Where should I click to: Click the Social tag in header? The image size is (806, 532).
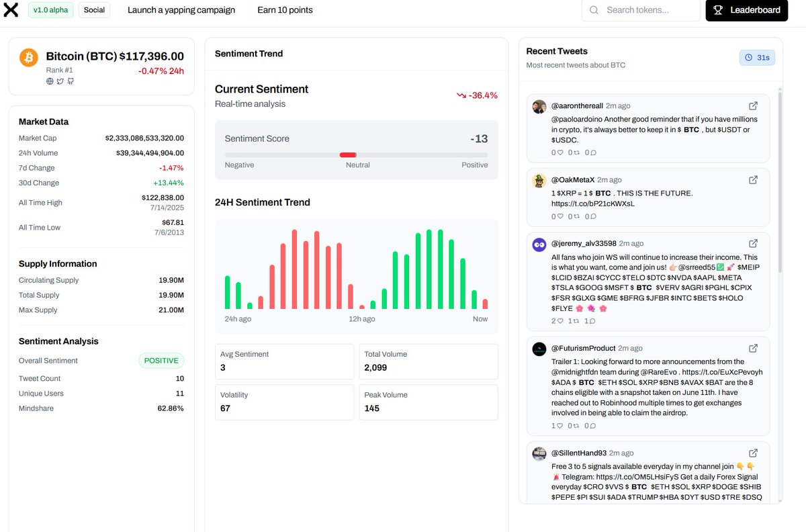(x=94, y=10)
